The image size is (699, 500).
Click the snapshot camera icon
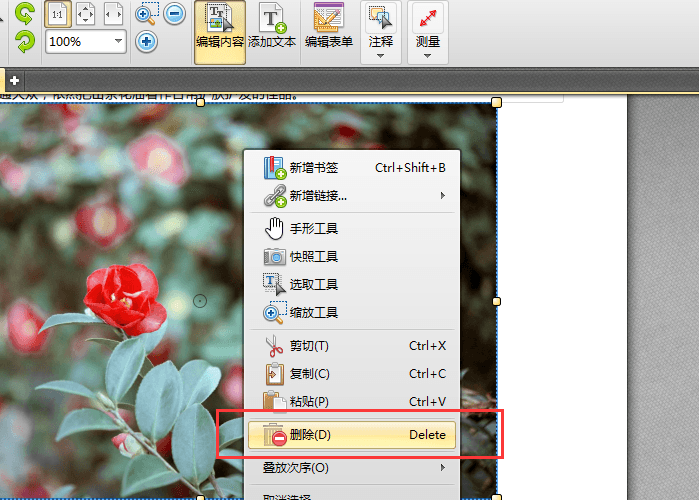(275, 257)
